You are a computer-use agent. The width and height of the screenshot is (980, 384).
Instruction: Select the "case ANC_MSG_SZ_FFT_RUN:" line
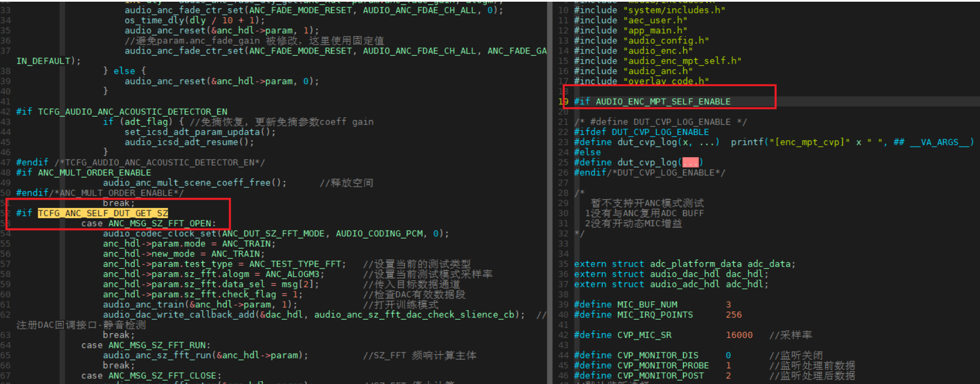pyautogui.click(x=146, y=345)
